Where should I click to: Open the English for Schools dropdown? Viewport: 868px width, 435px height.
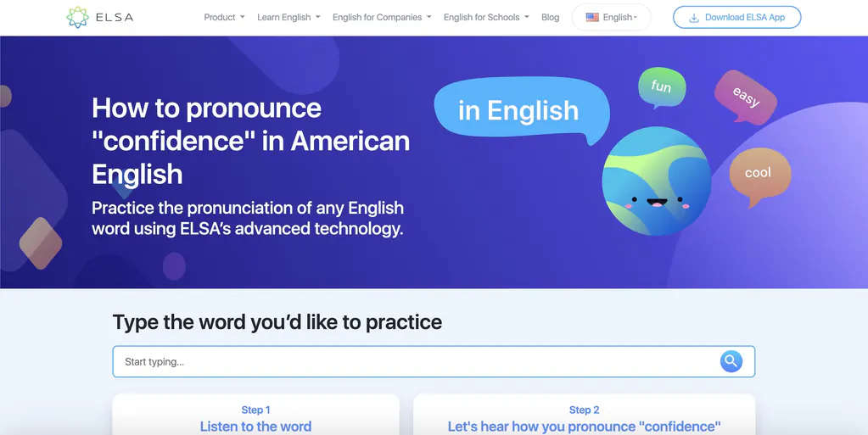485,17
